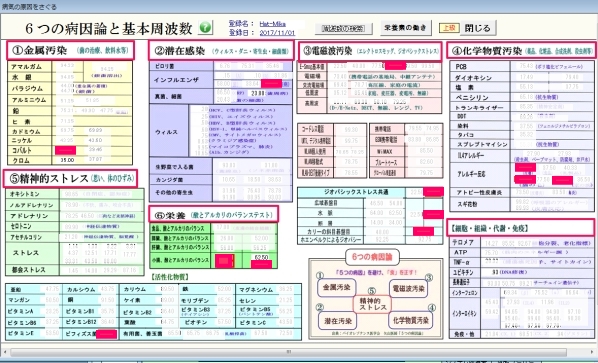This screenshot has height=363, width=598.
Task: Select the ②潜在感染 section header
Action: click(x=221, y=50)
